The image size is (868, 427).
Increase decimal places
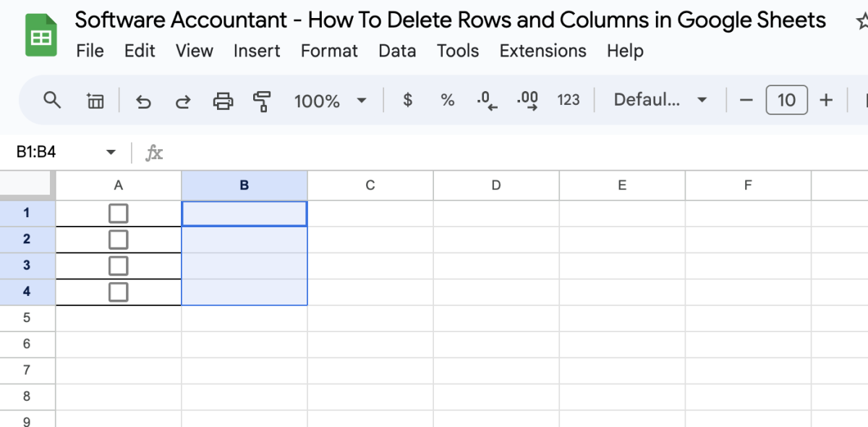(x=528, y=101)
